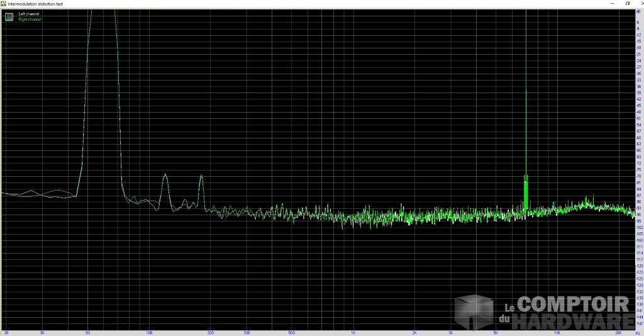Click the Hz unit label on the frequency axis
The image size is (644, 336).
click(637, 332)
